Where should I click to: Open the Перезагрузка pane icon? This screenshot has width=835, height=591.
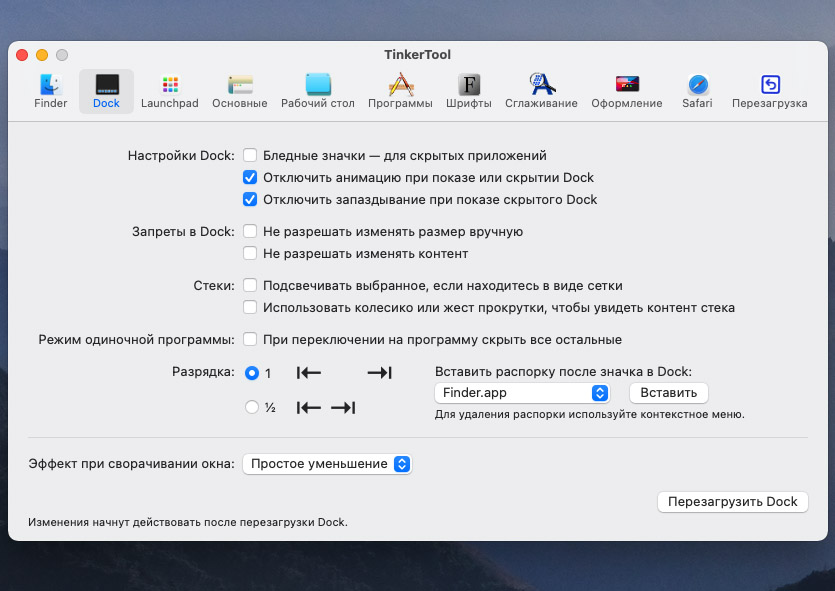[769, 91]
